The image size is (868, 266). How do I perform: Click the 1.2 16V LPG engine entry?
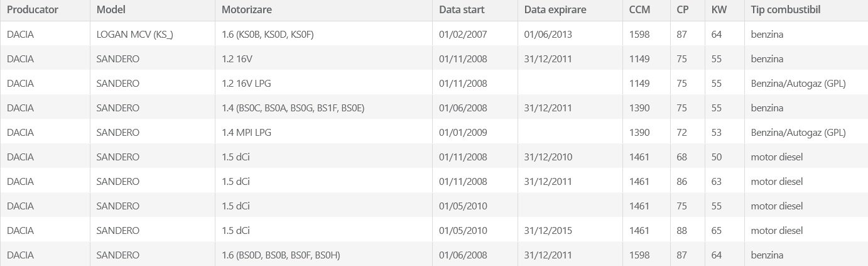coord(246,83)
